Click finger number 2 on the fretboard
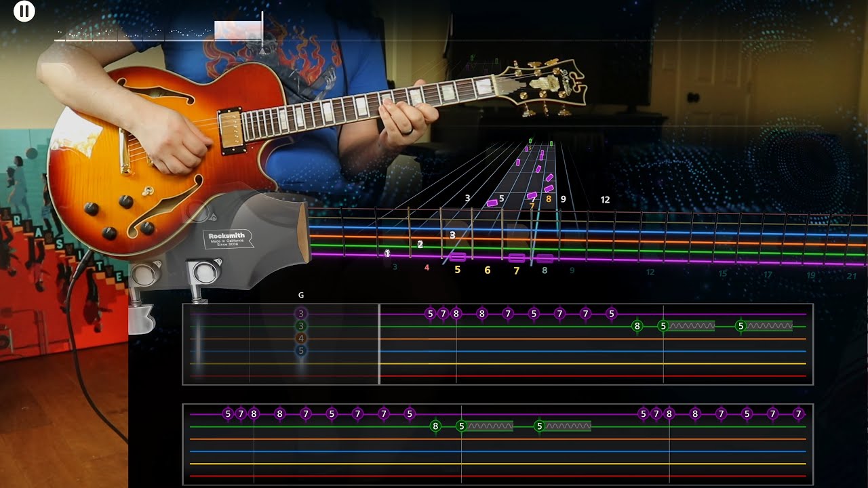Screen dimensions: 868x488 pyautogui.click(x=420, y=245)
